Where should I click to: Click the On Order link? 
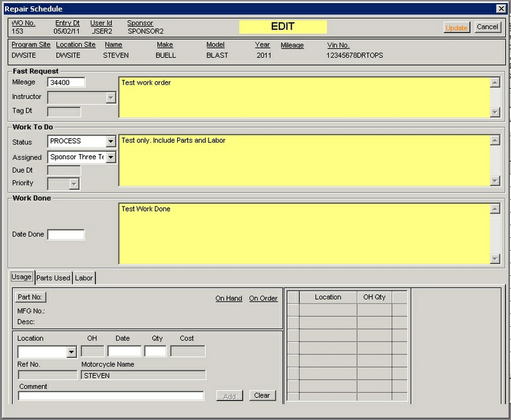pos(263,299)
